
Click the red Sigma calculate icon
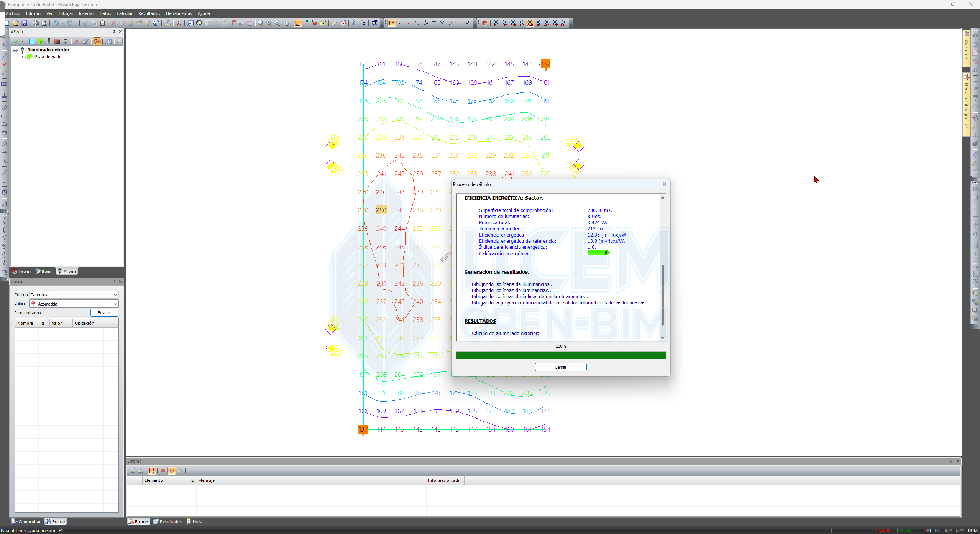[179, 23]
